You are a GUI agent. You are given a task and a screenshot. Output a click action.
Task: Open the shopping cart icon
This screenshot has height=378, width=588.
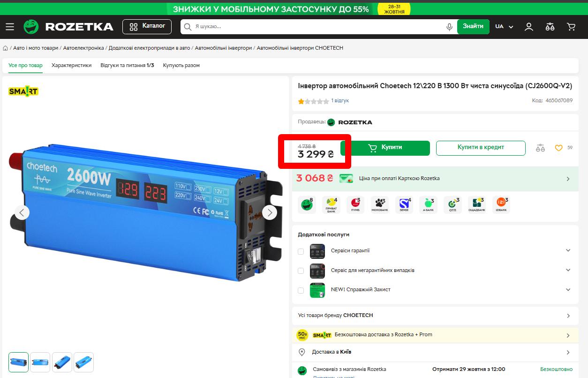click(571, 27)
